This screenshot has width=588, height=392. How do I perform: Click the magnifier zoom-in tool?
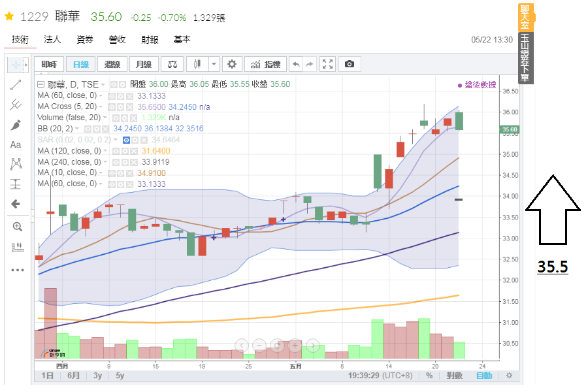17,227
